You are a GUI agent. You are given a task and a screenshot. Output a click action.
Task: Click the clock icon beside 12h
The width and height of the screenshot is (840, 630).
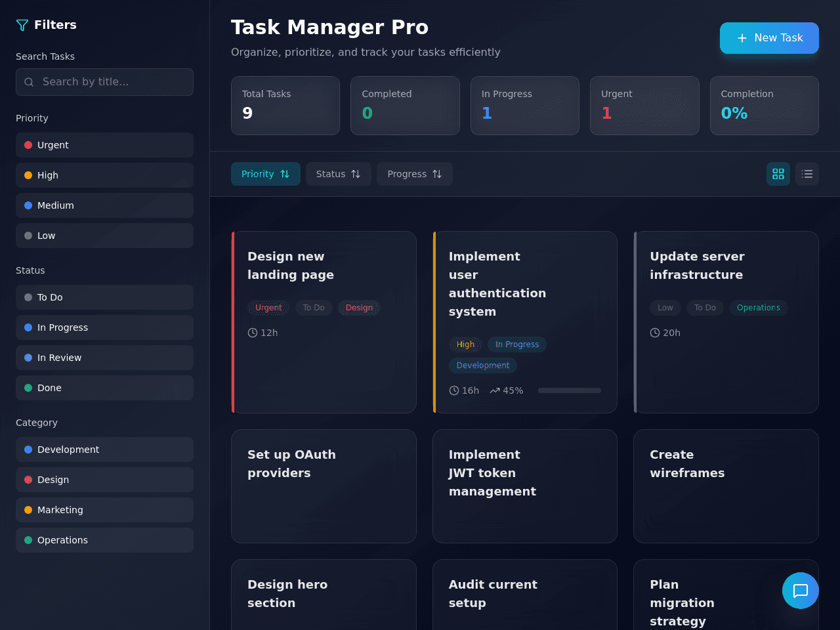coord(253,333)
